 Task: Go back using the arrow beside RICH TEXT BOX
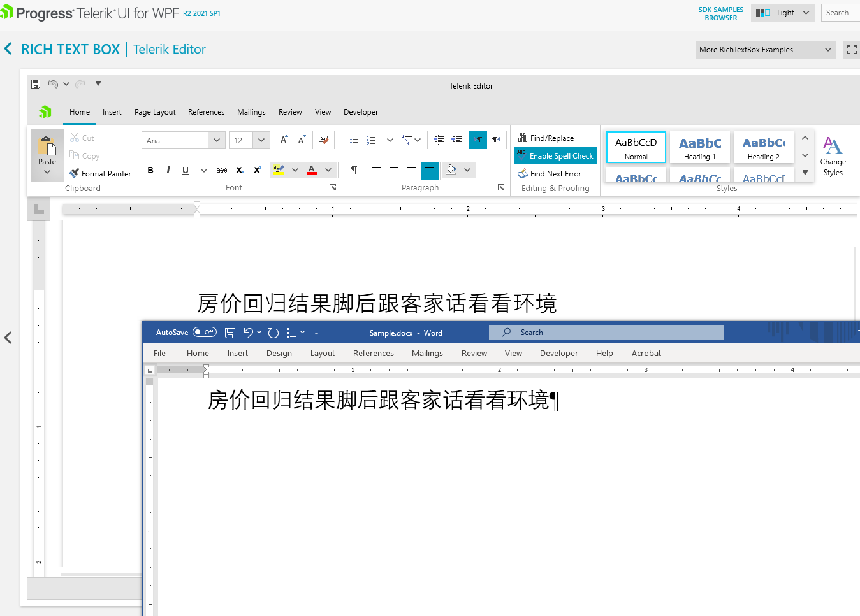point(8,49)
